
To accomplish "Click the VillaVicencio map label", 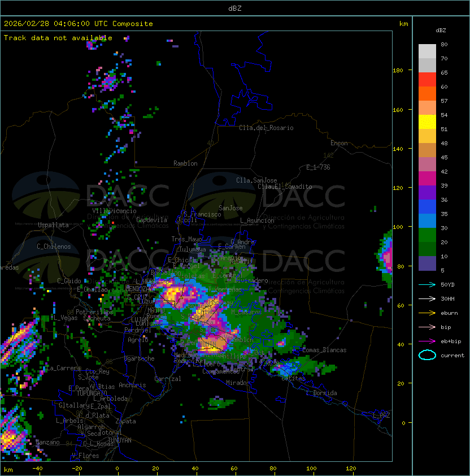I will 114,211.
